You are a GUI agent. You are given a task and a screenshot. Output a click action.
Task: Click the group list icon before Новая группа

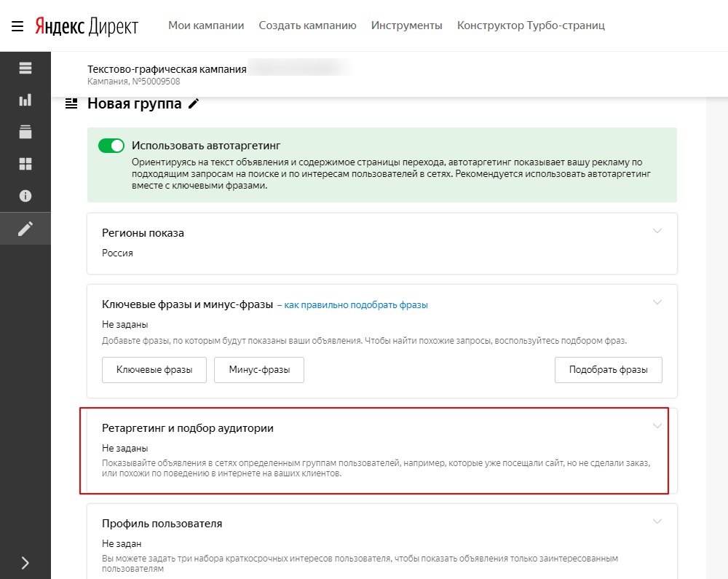click(x=71, y=104)
